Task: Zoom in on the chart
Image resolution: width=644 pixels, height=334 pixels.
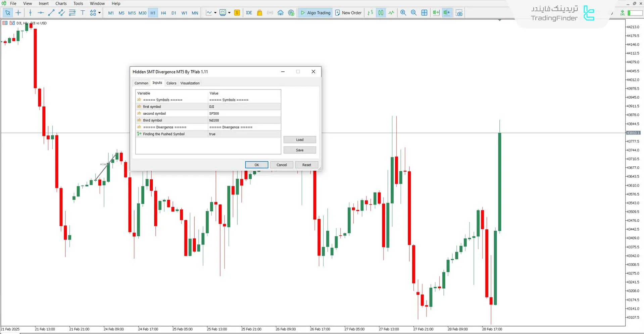Action: click(403, 13)
